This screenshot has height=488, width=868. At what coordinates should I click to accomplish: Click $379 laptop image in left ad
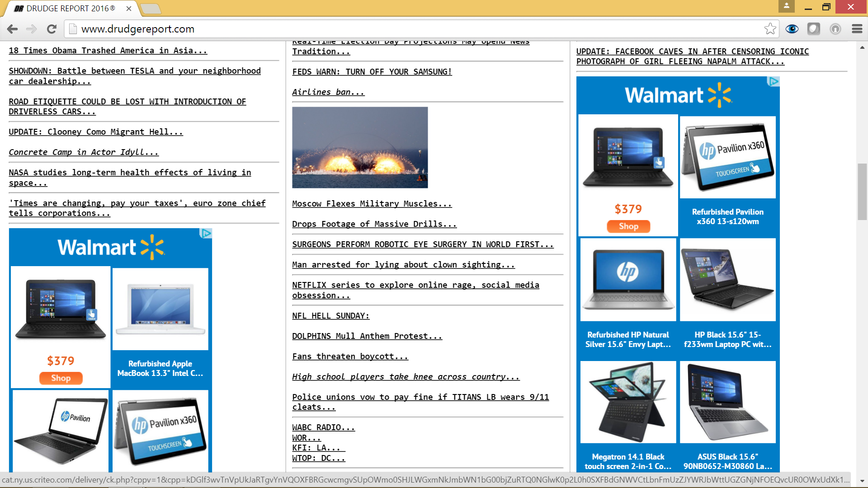(x=61, y=309)
